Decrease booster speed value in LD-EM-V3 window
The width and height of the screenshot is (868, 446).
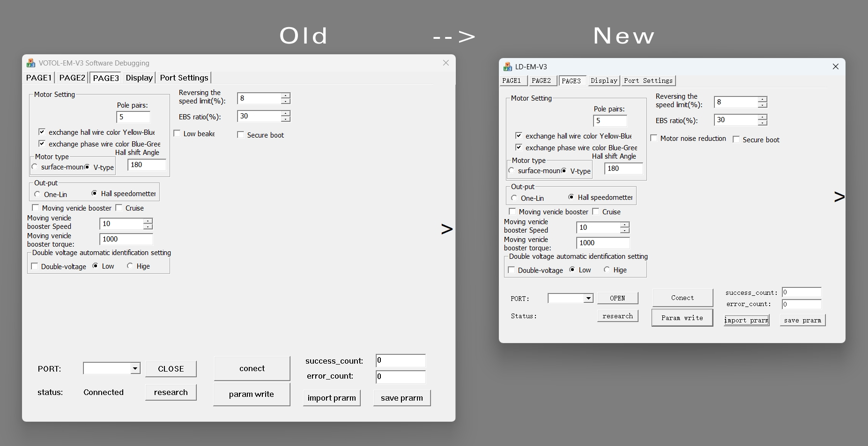coord(624,230)
